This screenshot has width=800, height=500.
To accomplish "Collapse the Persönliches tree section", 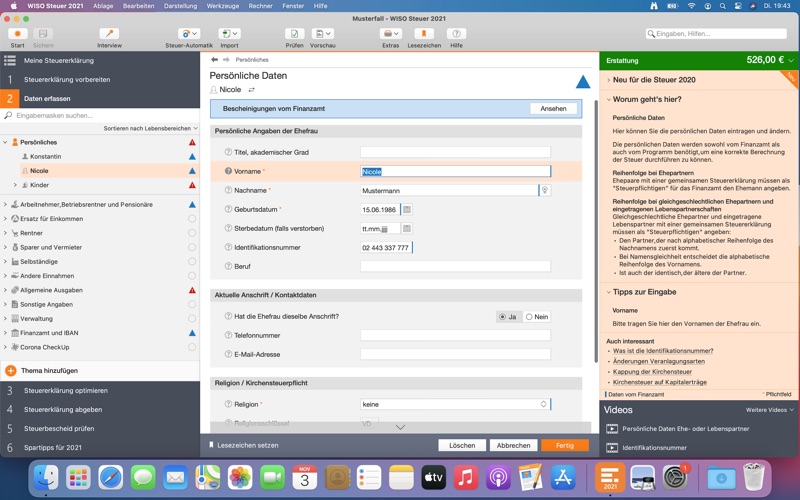I will pos(5,142).
